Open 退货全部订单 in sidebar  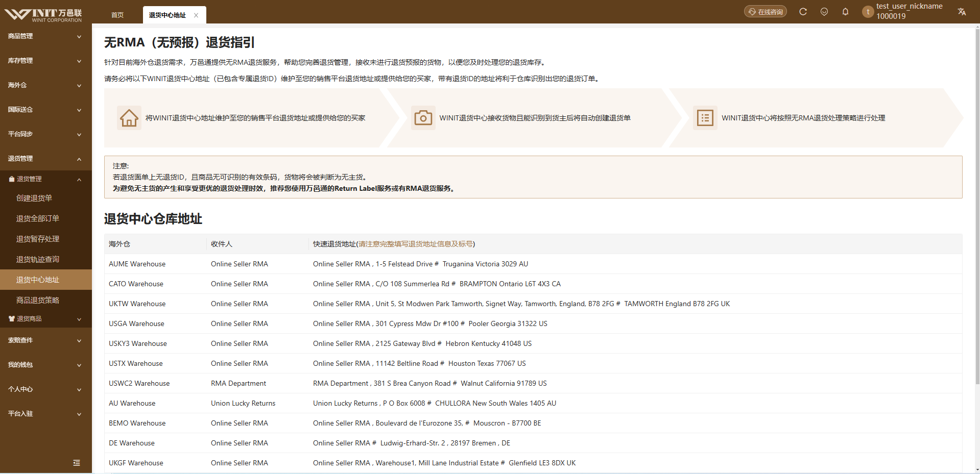tap(46, 218)
